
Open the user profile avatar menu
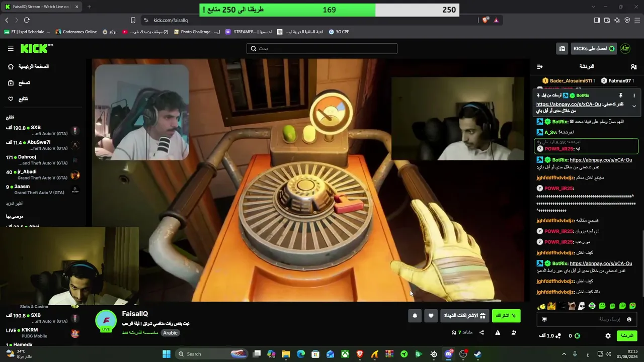(625, 49)
